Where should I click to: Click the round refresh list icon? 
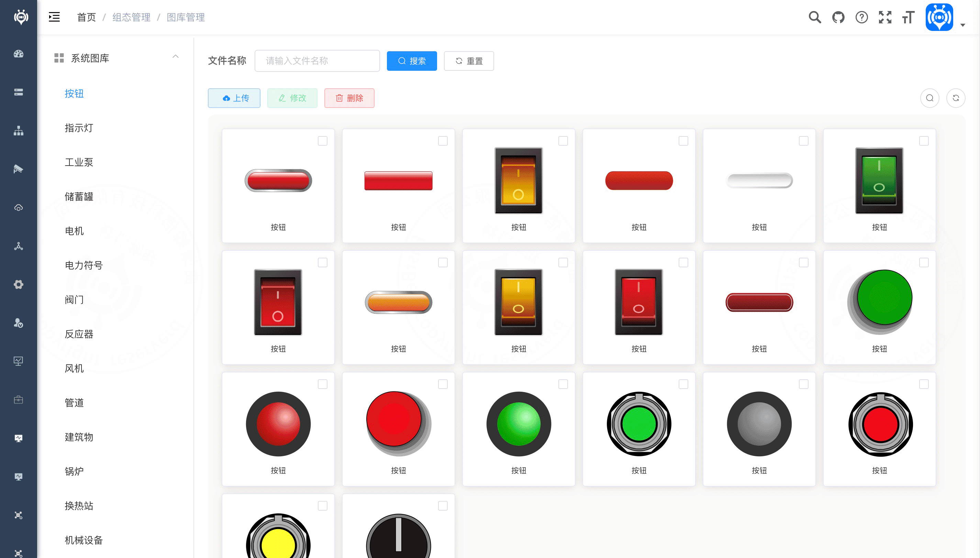[x=956, y=98]
